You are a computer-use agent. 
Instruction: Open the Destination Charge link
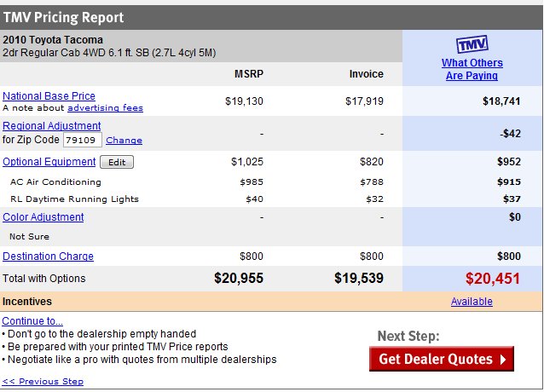point(48,257)
